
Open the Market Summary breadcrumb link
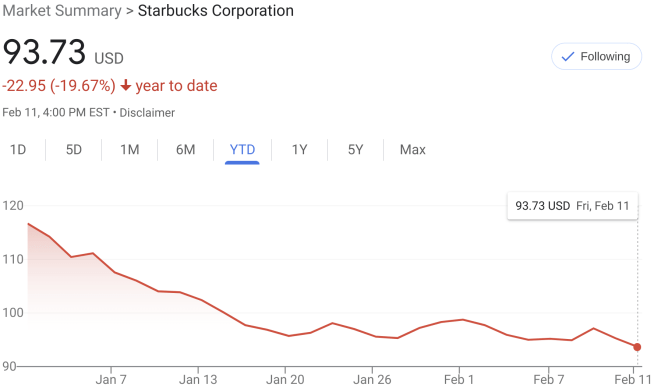click(62, 10)
